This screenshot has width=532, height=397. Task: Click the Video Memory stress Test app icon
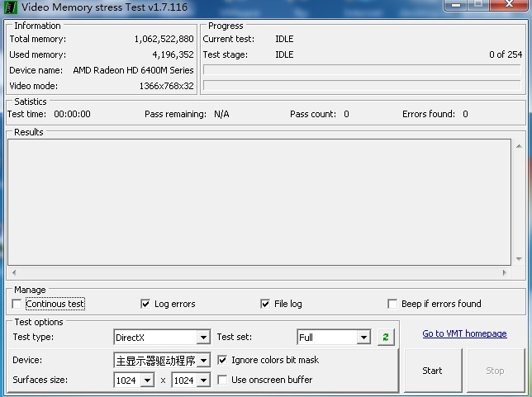click(11, 7)
